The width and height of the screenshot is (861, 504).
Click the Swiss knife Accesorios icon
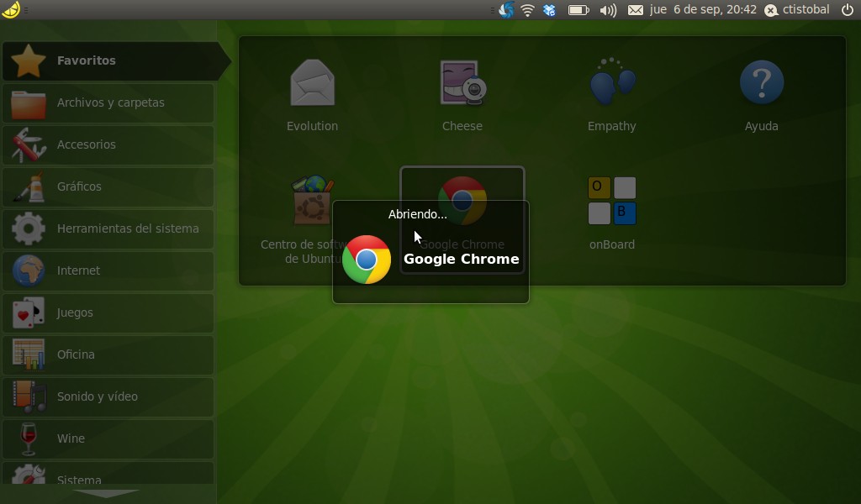point(28,145)
